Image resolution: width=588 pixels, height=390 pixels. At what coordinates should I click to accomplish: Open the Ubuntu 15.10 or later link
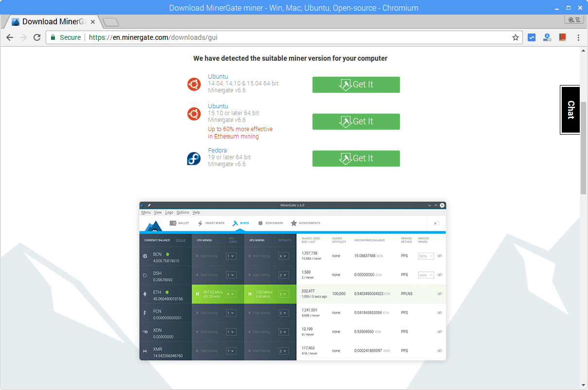218,106
